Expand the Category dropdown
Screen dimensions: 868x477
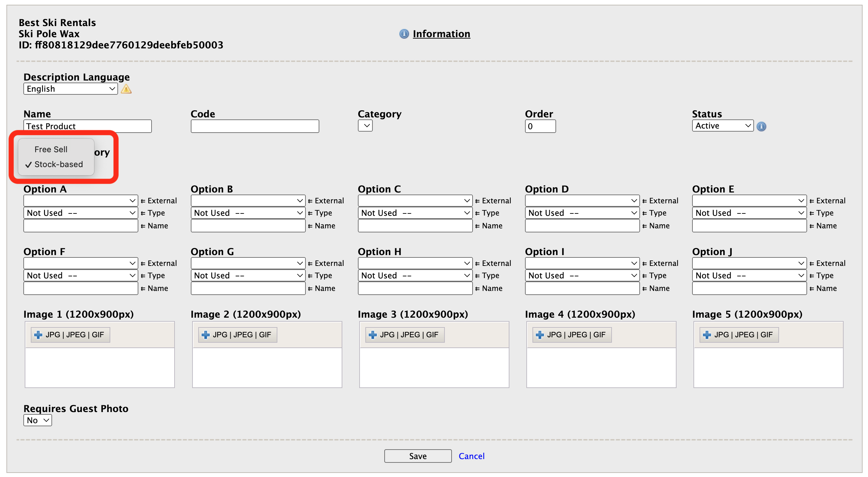pos(365,126)
